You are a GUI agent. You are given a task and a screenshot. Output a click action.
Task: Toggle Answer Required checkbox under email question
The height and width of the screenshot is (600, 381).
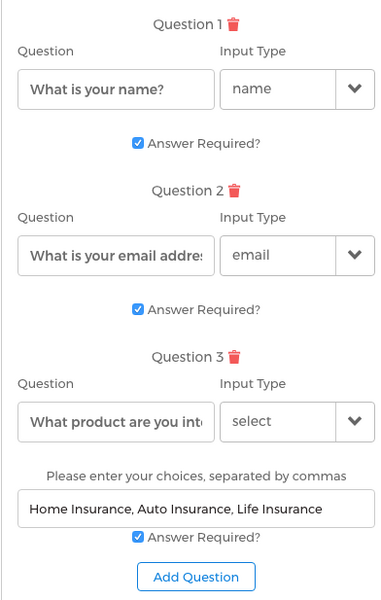(x=138, y=309)
